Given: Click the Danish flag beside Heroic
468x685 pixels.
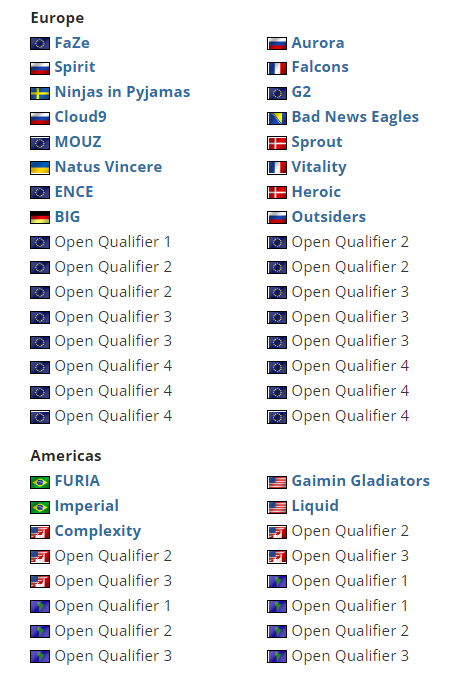Looking at the screenshot, I should click(277, 193).
